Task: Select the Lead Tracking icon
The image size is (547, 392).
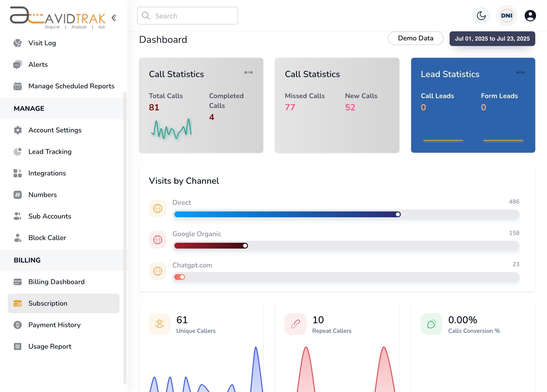Action: [x=17, y=151]
